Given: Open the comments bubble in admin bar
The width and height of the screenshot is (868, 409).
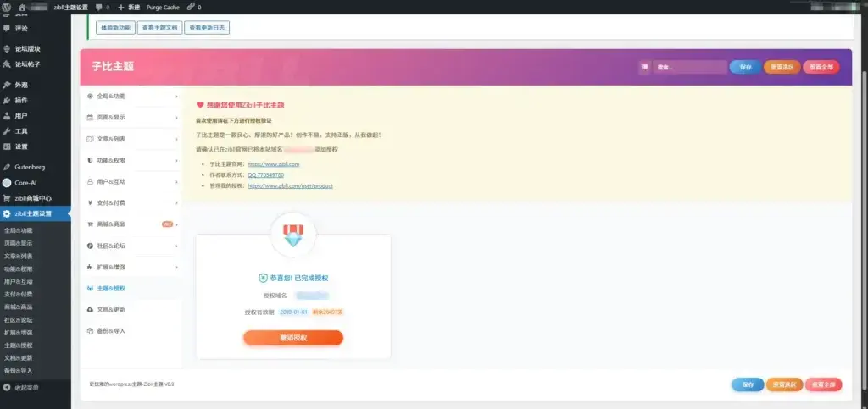Looking at the screenshot, I should [98, 7].
